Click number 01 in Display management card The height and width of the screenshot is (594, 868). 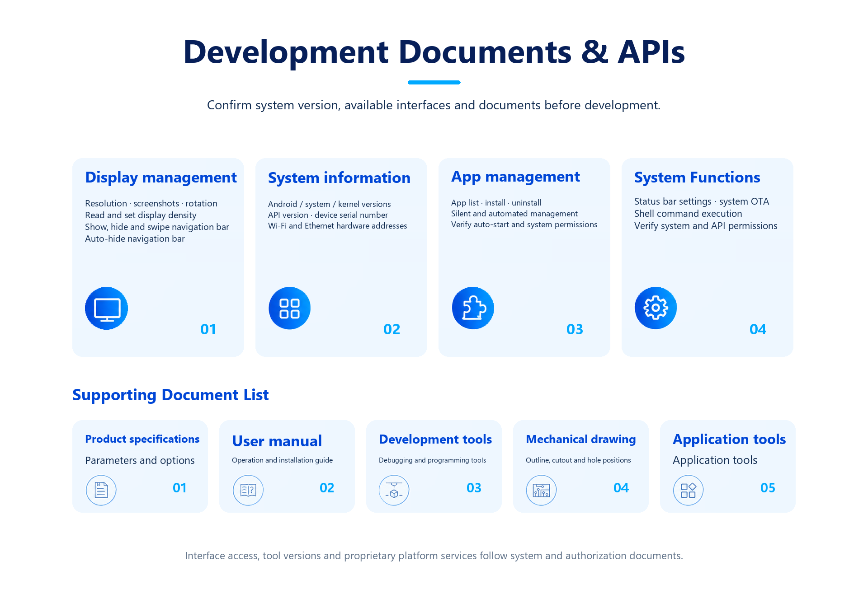(208, 329)
